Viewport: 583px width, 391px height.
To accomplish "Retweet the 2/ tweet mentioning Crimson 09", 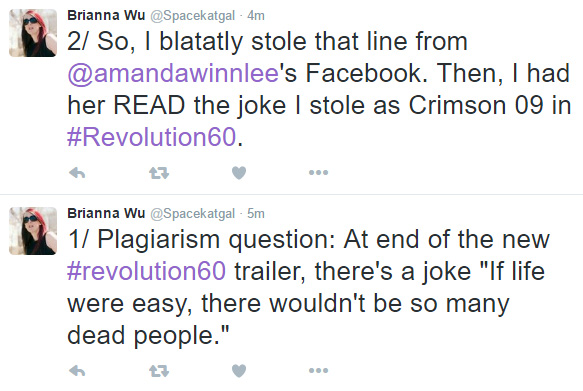I will coord(159,173).
